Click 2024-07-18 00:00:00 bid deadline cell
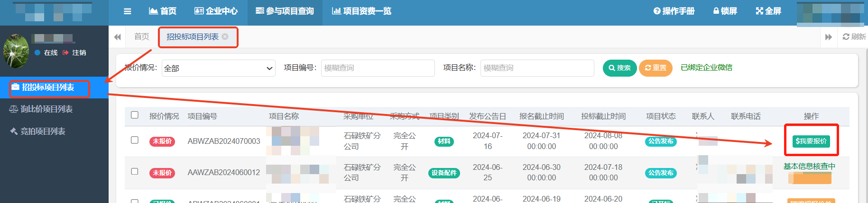 pos(603,173)
